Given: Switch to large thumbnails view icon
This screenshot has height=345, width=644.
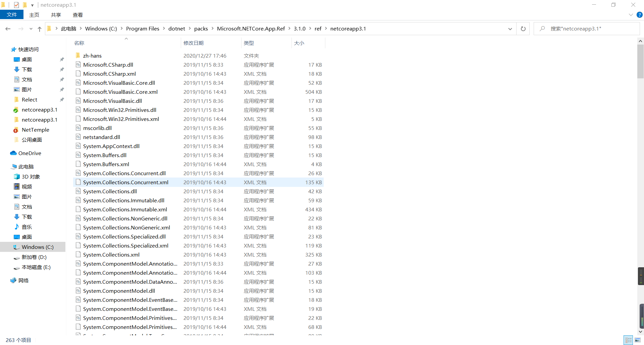Looking at the screenshot, I should coord(638,340).
